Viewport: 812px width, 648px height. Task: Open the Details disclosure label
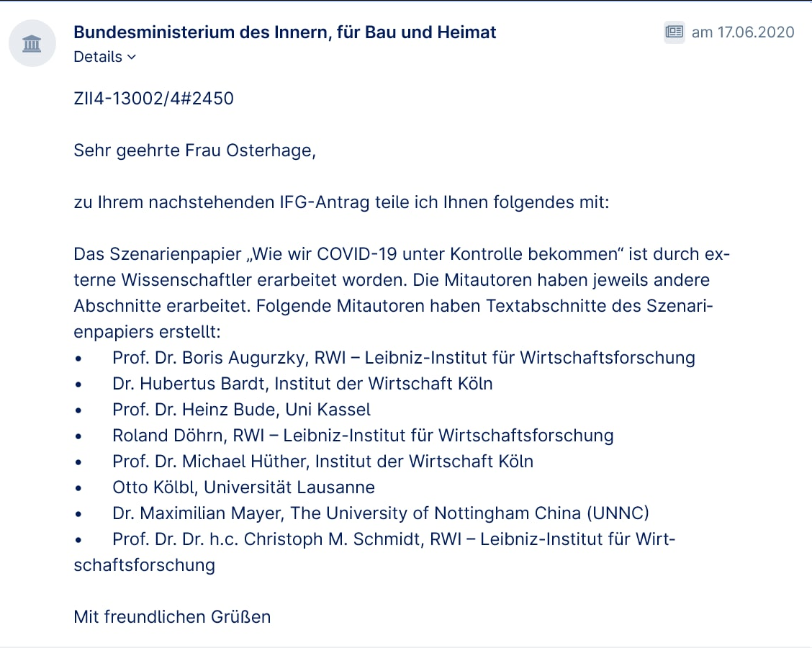click(x=98, y=57)
